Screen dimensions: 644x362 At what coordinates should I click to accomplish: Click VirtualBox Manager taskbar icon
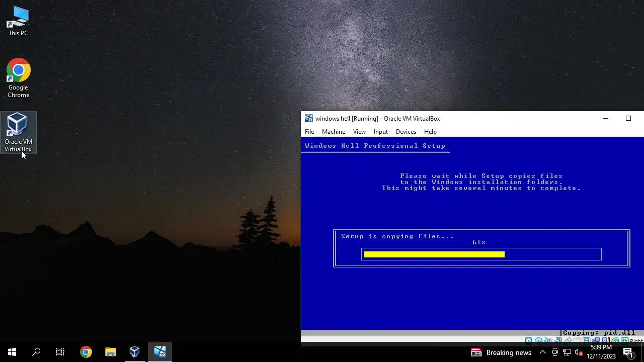[x=134, y=352]
